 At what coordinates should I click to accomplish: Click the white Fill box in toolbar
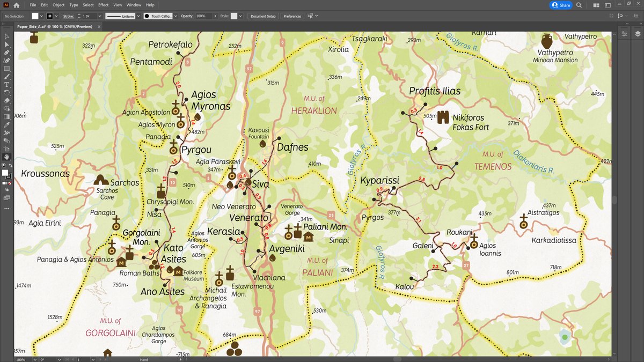pyautogui.click(x=6, y=173)
